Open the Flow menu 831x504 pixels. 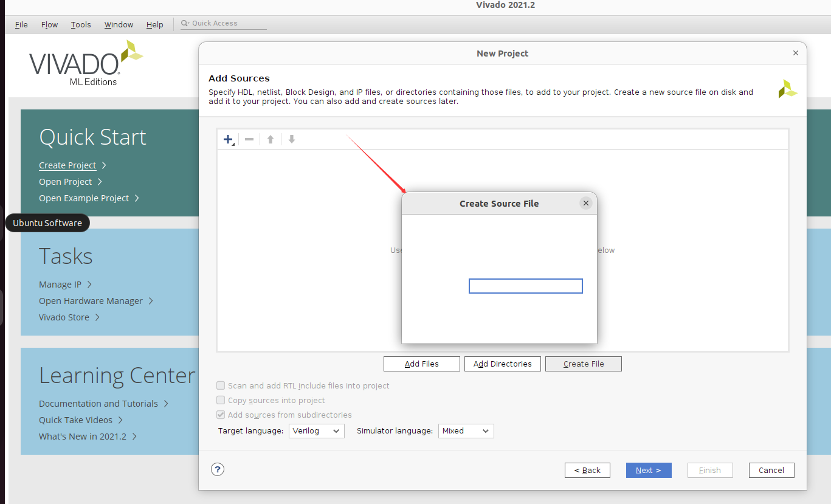[49, 24]
